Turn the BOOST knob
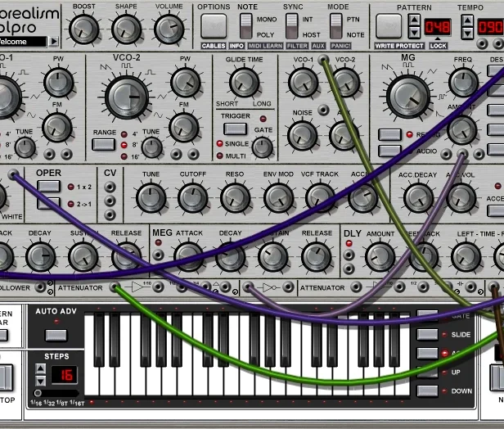 84,29
